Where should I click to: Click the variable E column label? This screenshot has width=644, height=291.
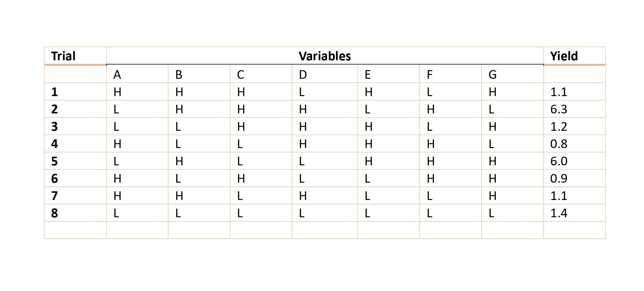pyautogui.click(x=368, y=75)
